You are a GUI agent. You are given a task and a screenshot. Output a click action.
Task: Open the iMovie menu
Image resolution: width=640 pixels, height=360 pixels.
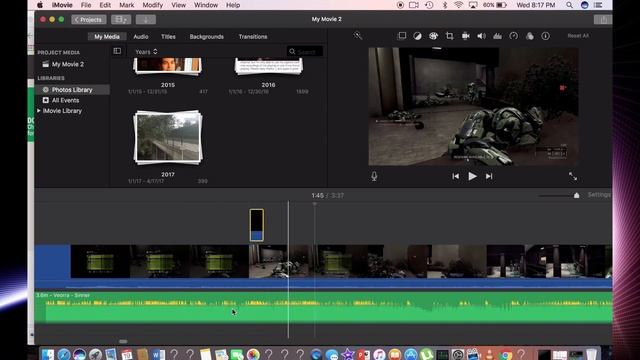click(x=62, y=5)
